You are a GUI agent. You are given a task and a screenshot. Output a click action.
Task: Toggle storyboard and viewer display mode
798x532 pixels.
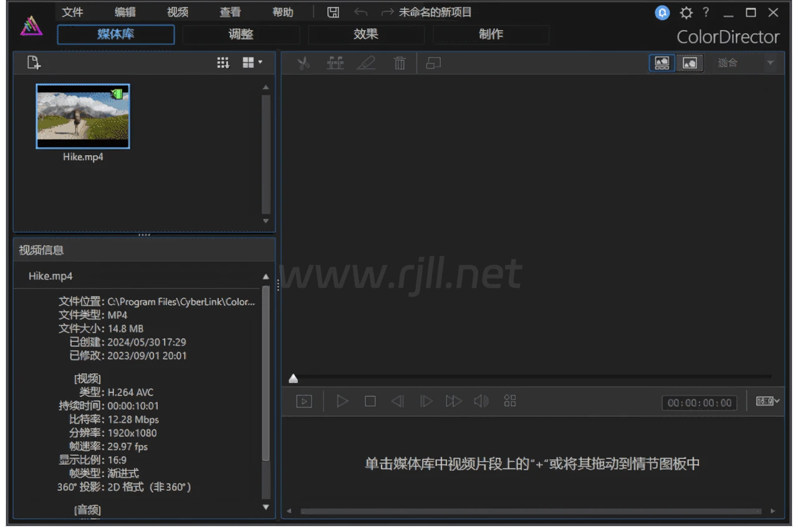tap(661, 63)
